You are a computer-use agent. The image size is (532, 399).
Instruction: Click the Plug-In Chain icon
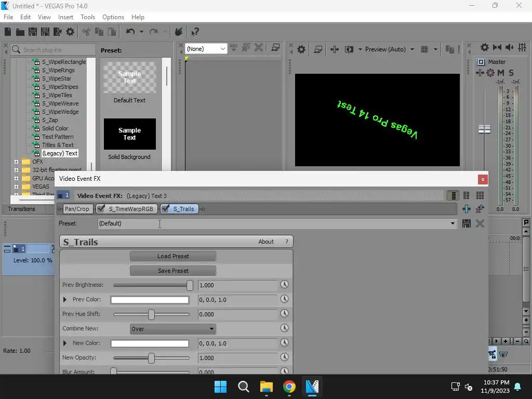click(467, 209)
